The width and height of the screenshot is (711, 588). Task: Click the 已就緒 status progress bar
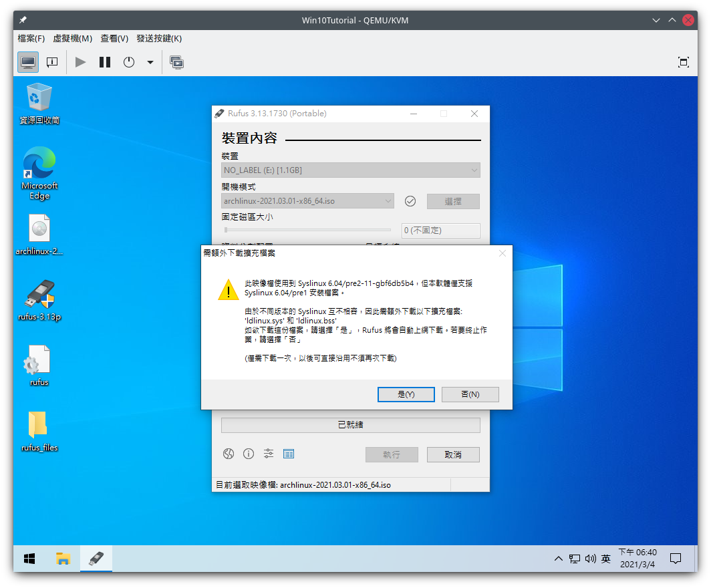pos(351,425)
